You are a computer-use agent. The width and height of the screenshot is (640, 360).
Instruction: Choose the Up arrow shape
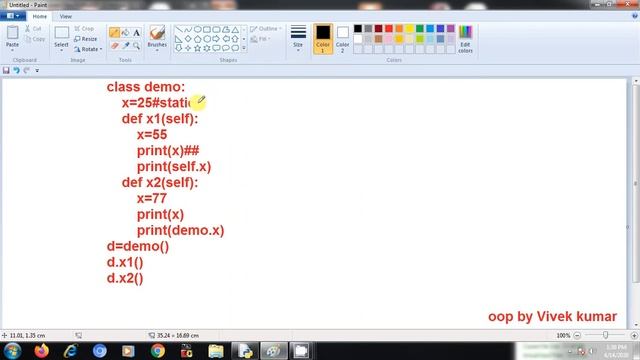[x=236, y=39]
